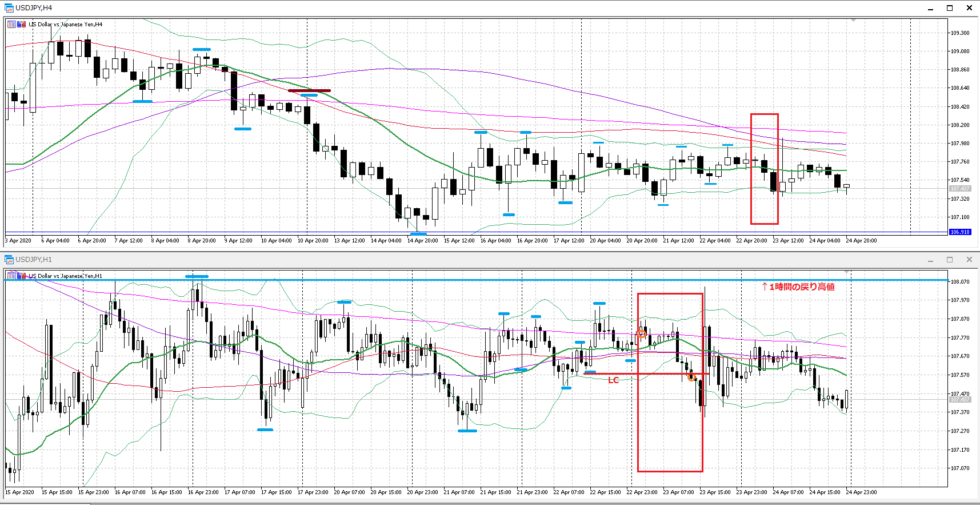This screenshot has height=505, width=980.
Task: Click '23 Apr 15:00' on the H1 time axis
Action: click(x=715, y=492)
